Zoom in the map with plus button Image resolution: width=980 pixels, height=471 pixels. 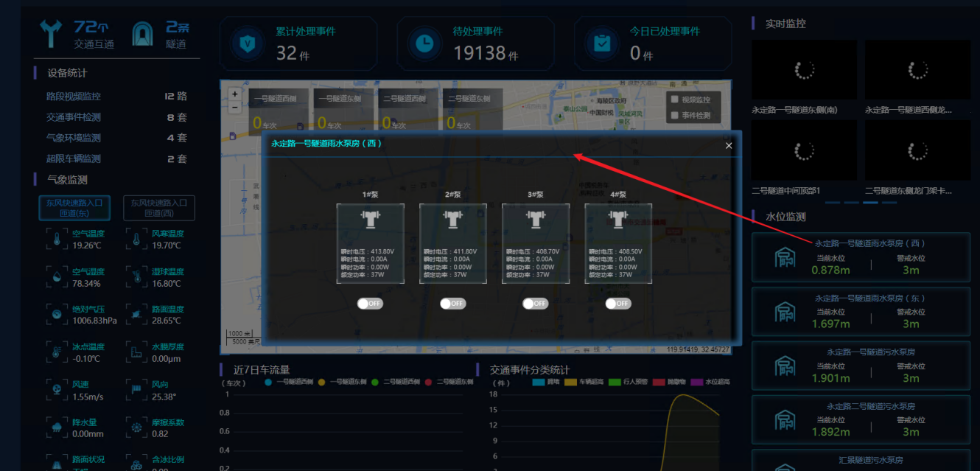[235, 94]
